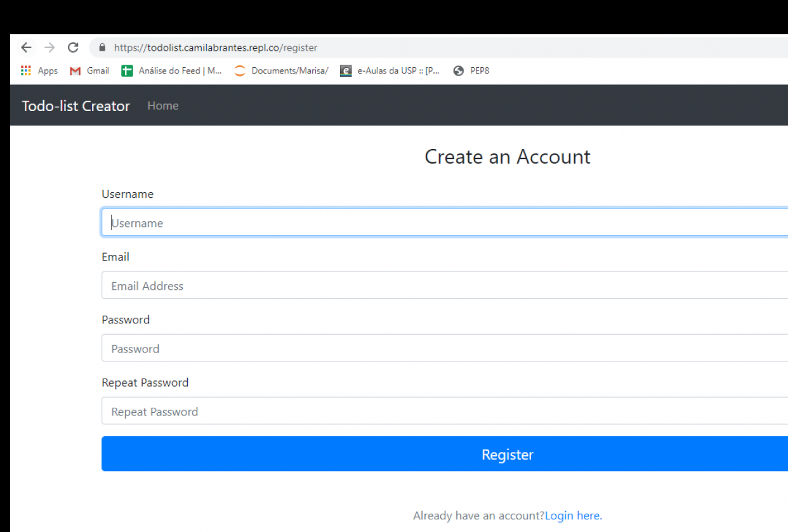The height and width of the screenshot is (532, 788).
Task: Click the Repeat Password field label
Action: [145, 382]
